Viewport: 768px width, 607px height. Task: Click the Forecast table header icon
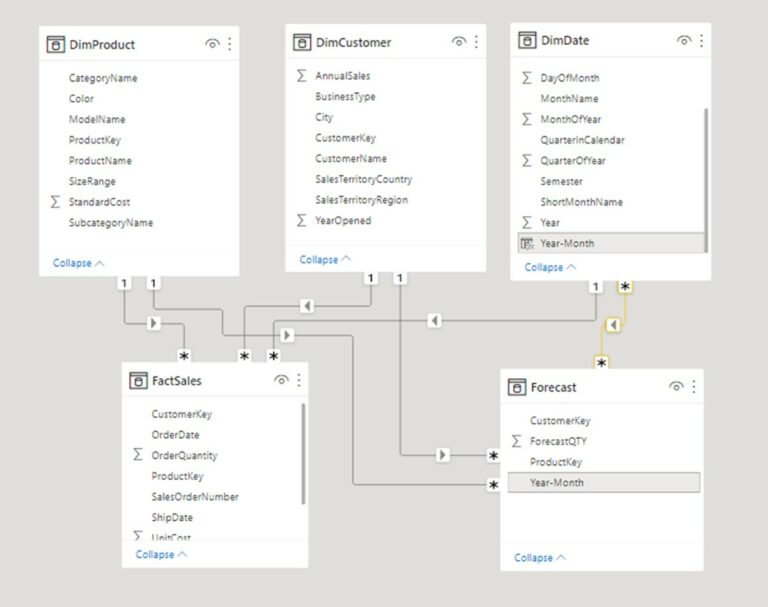[517, 387]
